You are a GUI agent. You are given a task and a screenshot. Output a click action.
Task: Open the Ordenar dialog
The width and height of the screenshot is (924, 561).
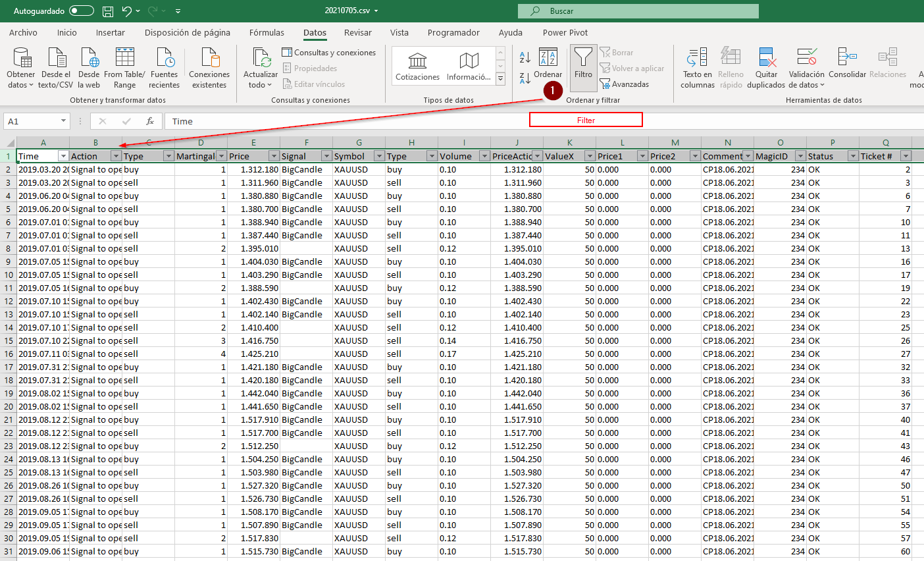pyautogui.click(x=548, y=64)
